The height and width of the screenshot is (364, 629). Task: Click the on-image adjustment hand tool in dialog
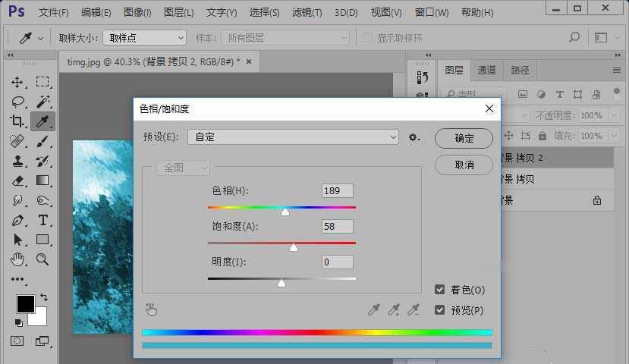pyautogui.click(x=151, y=309)
